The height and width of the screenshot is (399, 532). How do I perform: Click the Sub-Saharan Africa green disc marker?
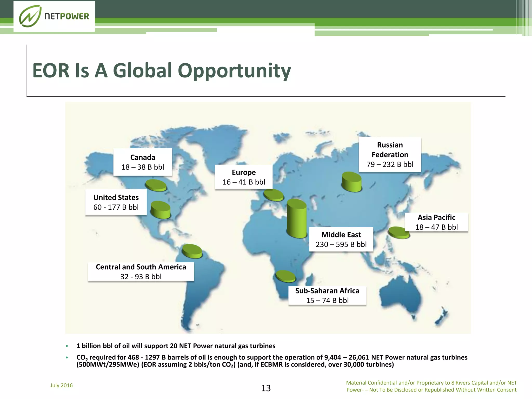285,276
